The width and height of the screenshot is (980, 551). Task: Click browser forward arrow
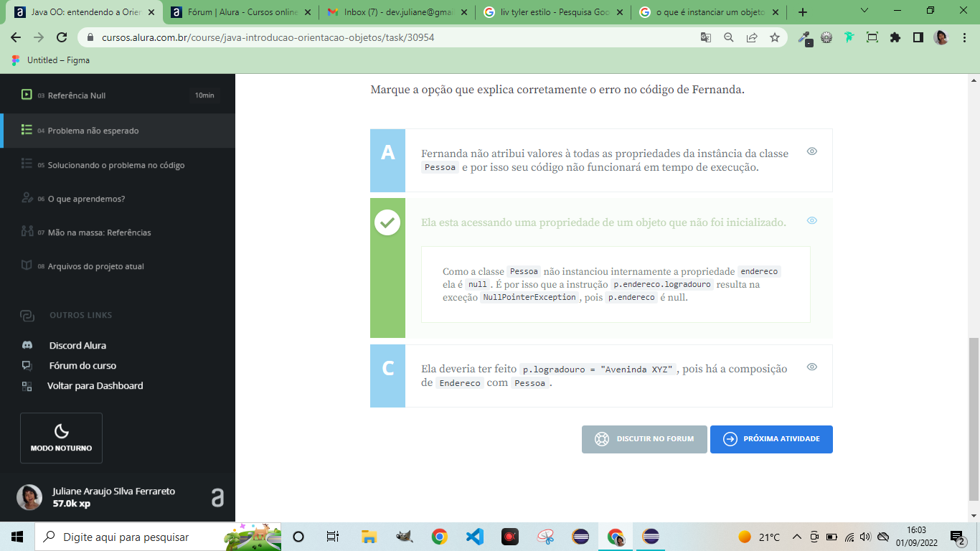39,37
